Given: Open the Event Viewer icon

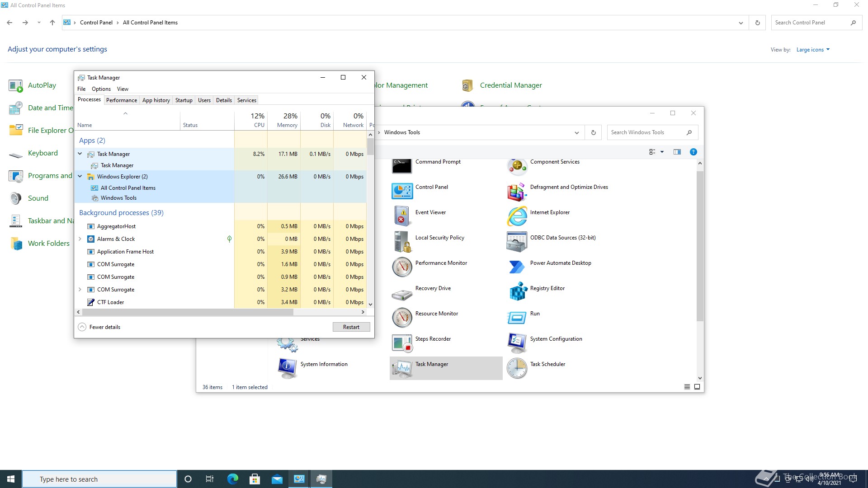Looking at the screenshot, I should [402, 216].
